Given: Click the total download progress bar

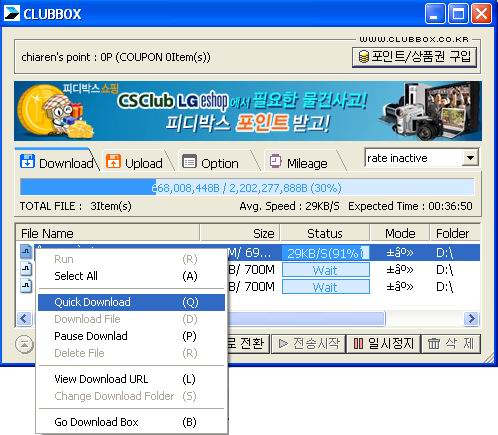Looking at the screenshot, I should 247,187.
